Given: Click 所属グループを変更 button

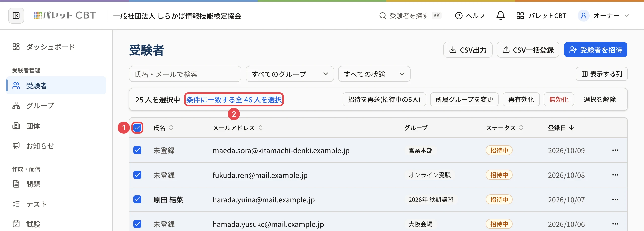Looking at the screenshot, I should (464, 100).
